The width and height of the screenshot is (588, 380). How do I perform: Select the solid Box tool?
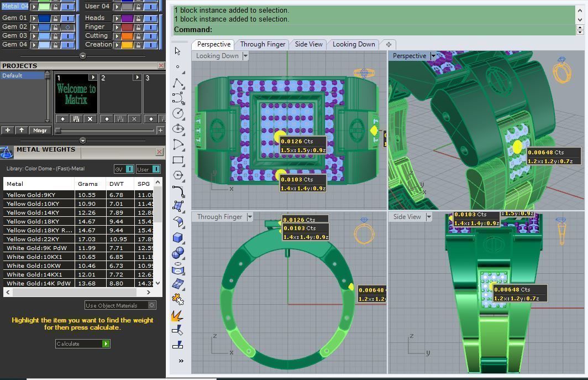point(178,238)
